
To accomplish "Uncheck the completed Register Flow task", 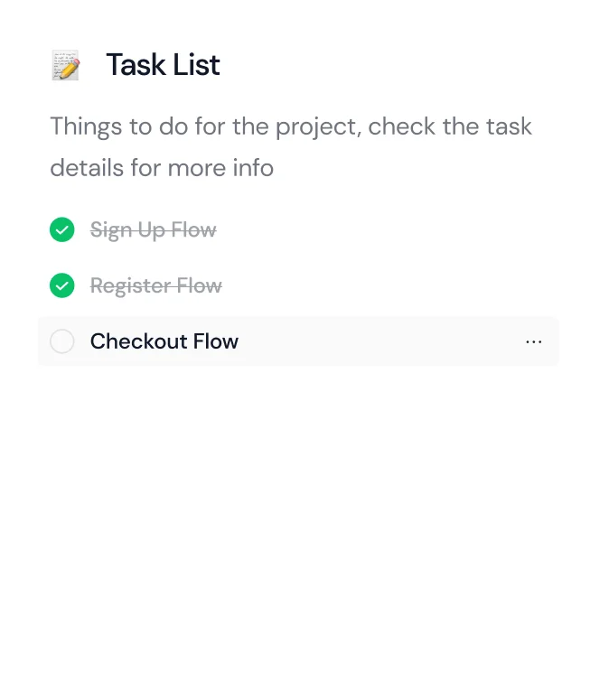I will 62,285.
